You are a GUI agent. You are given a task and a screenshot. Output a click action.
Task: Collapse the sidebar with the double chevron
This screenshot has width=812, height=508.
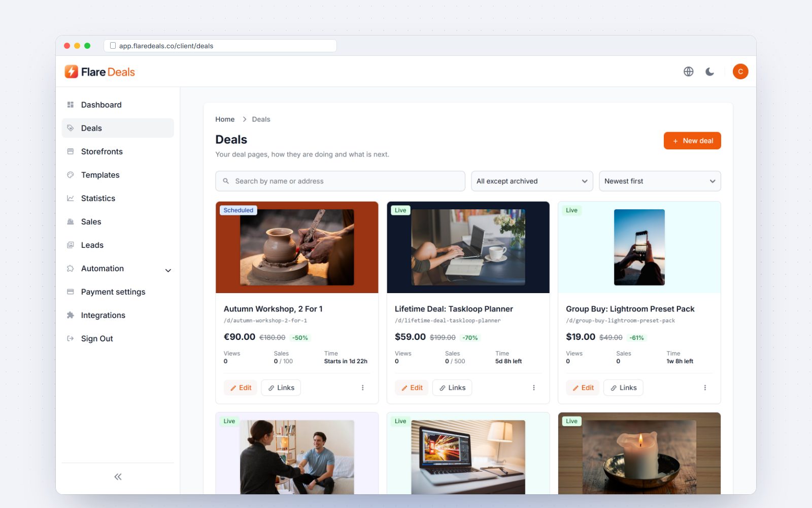(x=118, y=477)
